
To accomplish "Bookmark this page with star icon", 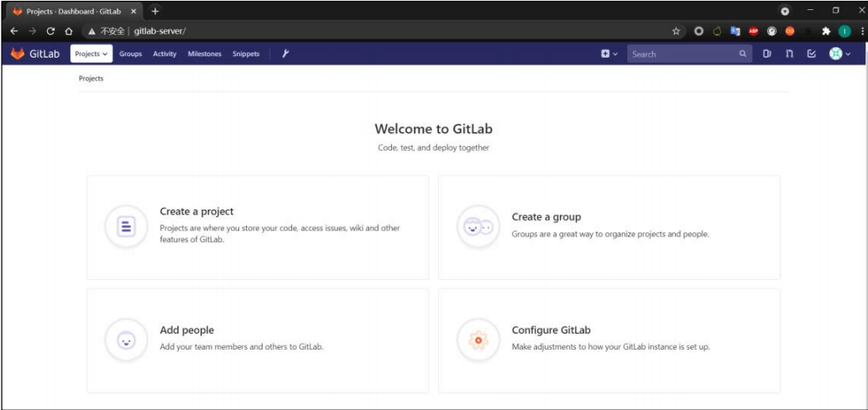I will point(676,32).
